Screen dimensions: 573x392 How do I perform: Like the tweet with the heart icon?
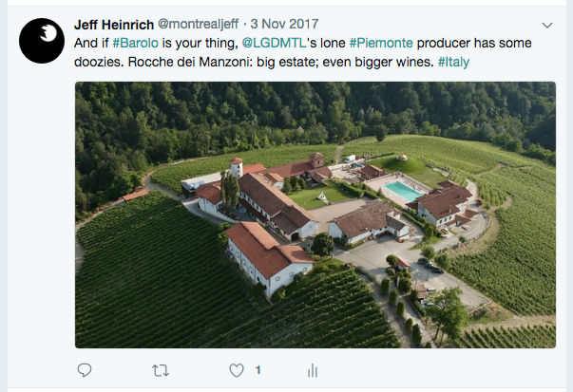click(x=237, y=370)
